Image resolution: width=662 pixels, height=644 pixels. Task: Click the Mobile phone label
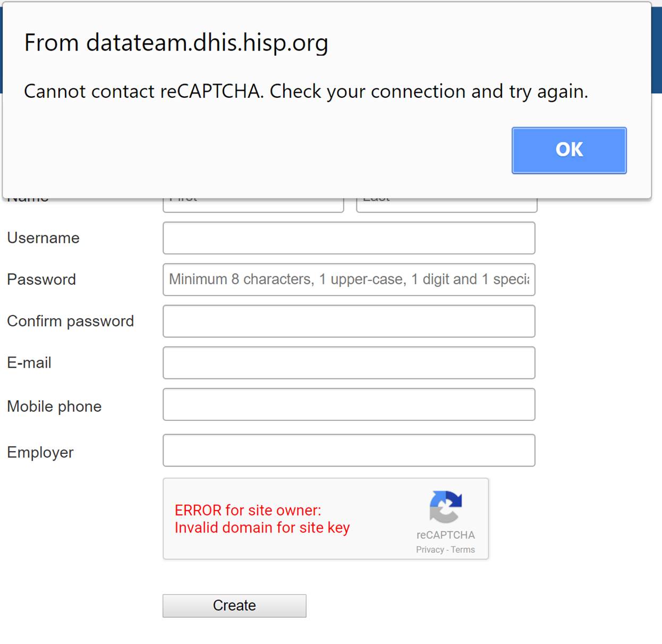tap(54, 406)
